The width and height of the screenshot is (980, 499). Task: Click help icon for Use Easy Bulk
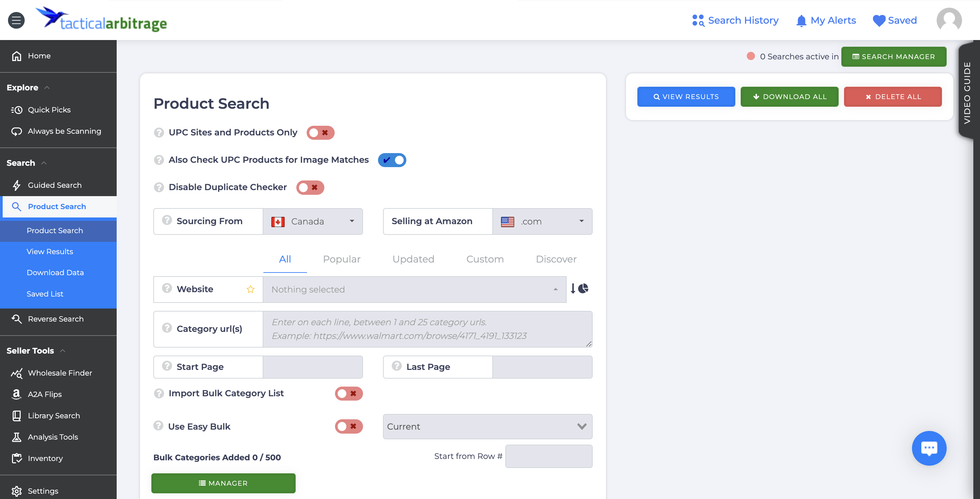coord(158,426)
